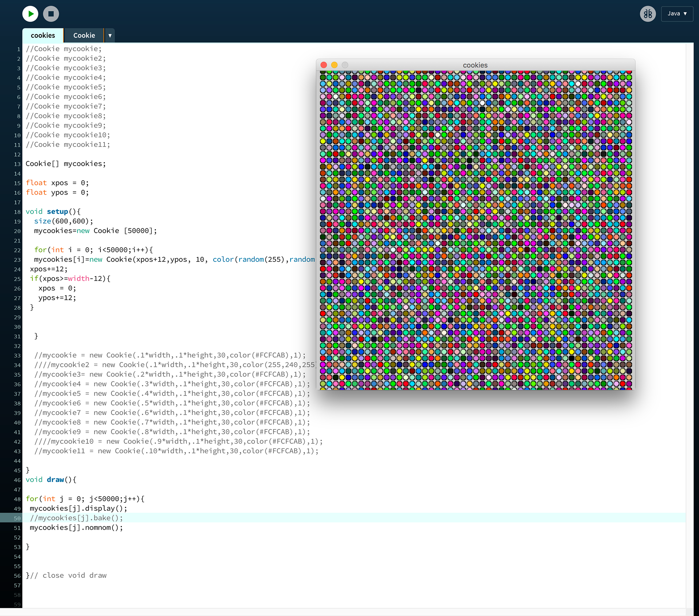Open the Java mode dropdown
The image size is (699, 616).
point(677,14)
